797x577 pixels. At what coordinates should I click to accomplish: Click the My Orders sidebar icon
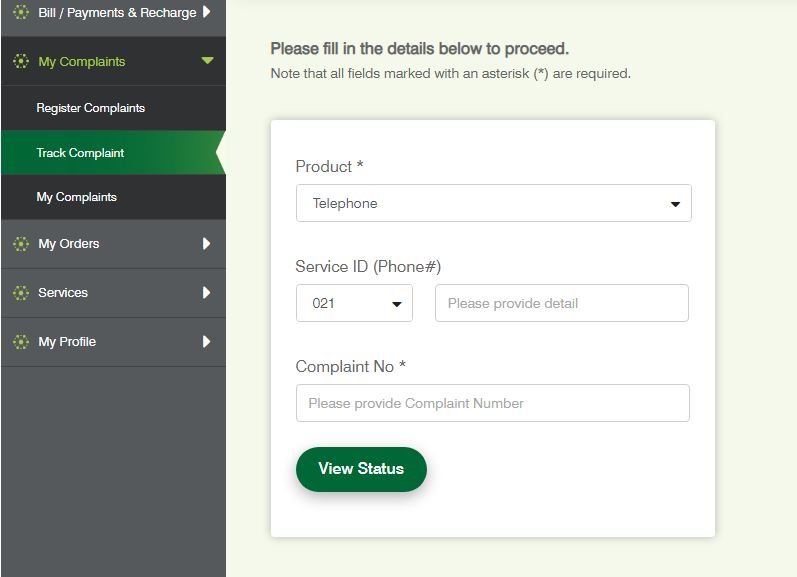click(x=21, y=244)
